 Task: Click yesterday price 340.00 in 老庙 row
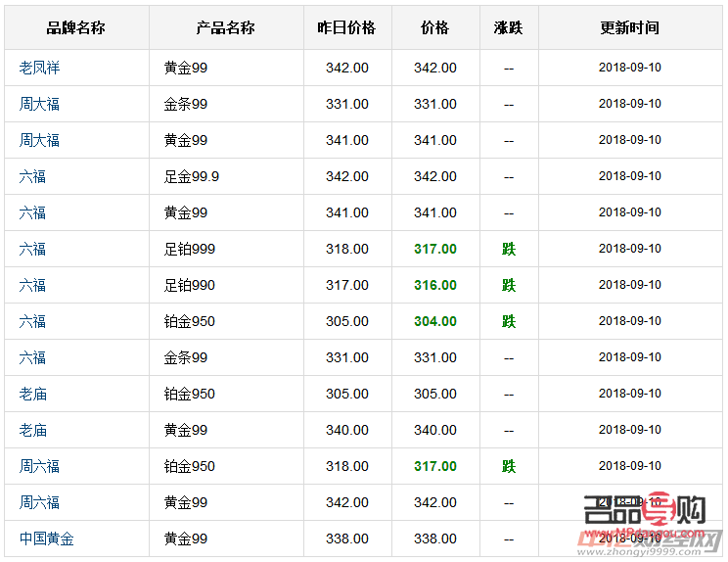[347, 430]
